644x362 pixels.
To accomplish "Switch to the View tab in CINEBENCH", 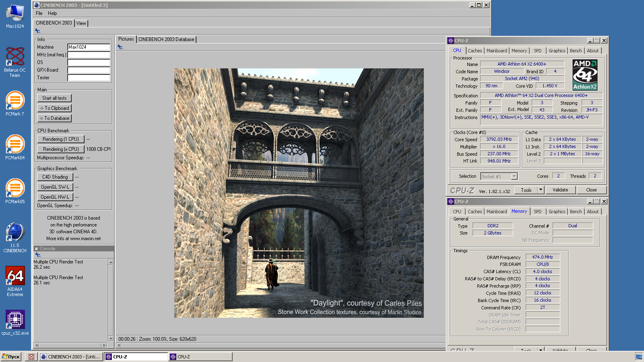I will 81,23.
